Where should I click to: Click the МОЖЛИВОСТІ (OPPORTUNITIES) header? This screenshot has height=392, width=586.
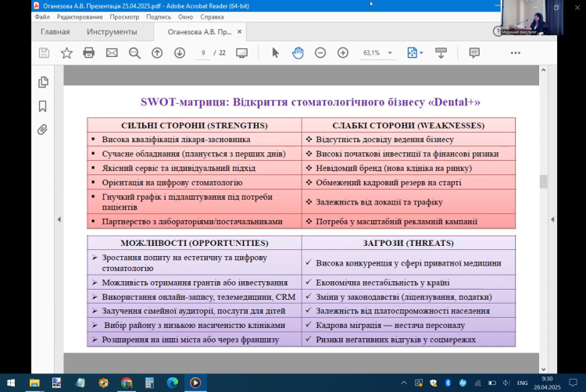(195, 243)
